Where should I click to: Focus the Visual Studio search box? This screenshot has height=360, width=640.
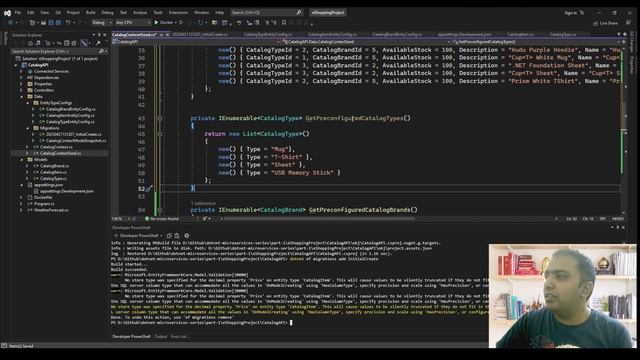point(266,13)
